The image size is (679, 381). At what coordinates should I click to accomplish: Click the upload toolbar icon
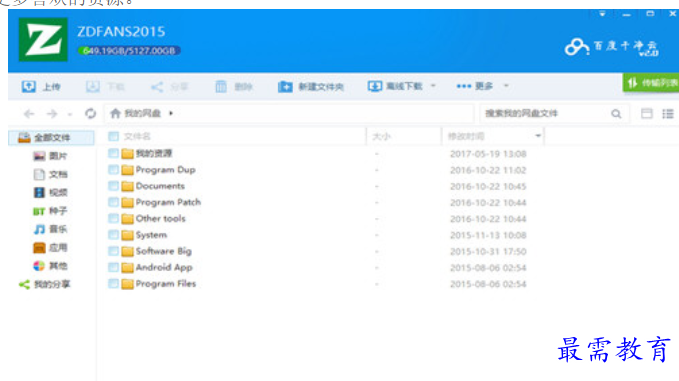pyautogui.click(x=29, y=87)
